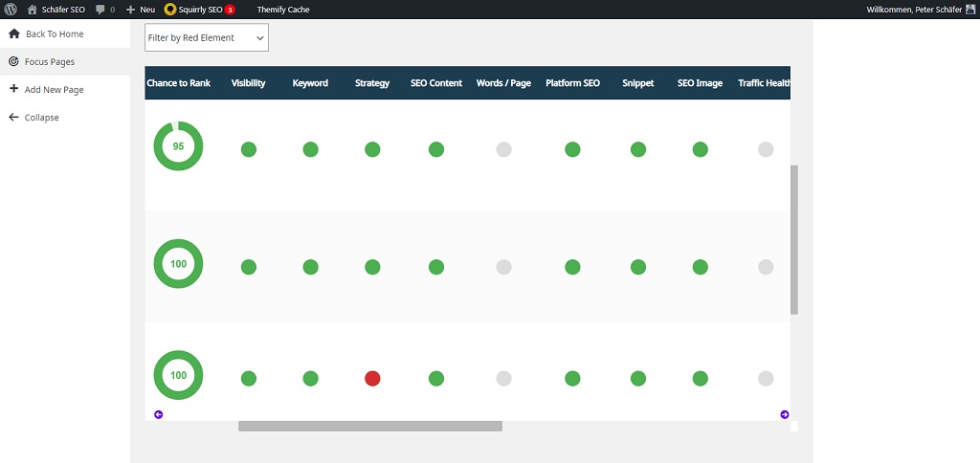Viewport: 980px width, 463px height.
Task: Click the SEO Content column header
Action: 436,83
